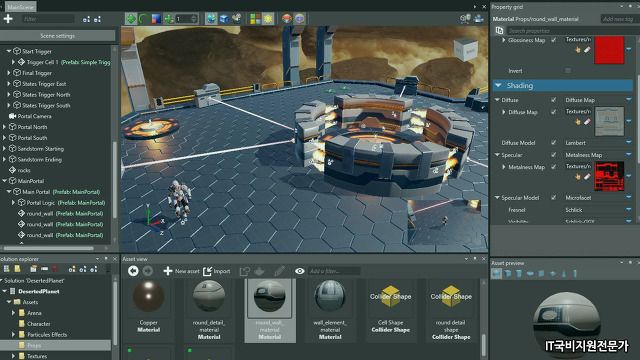Select the scale gizmo tool

click(x=156, y=19)
